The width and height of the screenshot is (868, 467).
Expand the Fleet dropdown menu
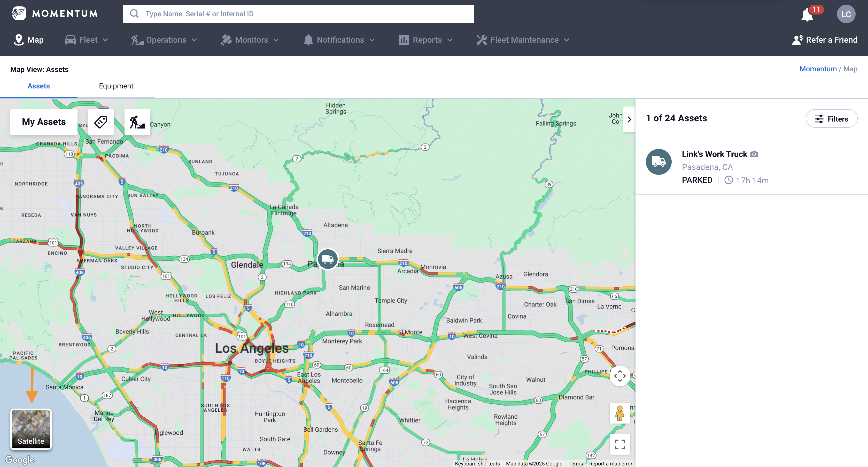coord(87,40)
